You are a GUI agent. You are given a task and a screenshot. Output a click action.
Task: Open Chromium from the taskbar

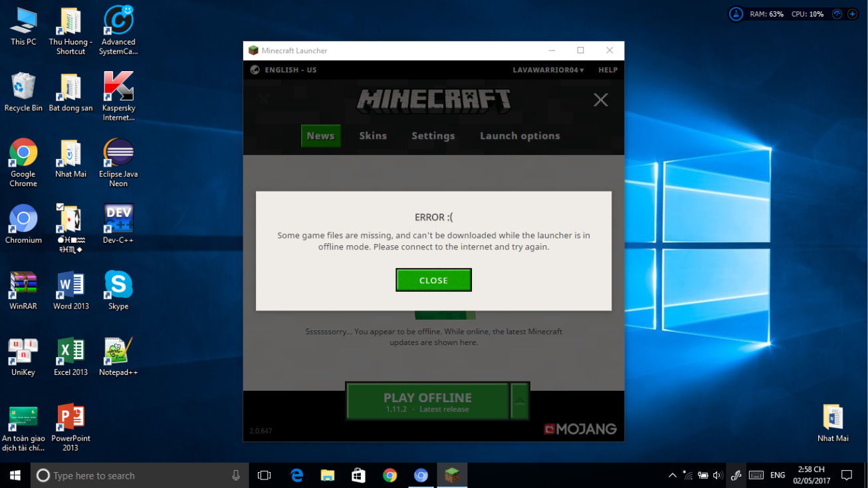[421, 475]
